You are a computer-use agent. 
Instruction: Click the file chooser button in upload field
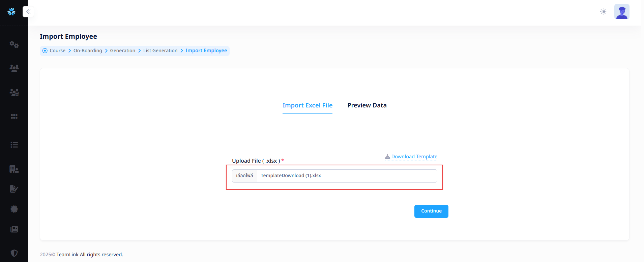(244, 176)
